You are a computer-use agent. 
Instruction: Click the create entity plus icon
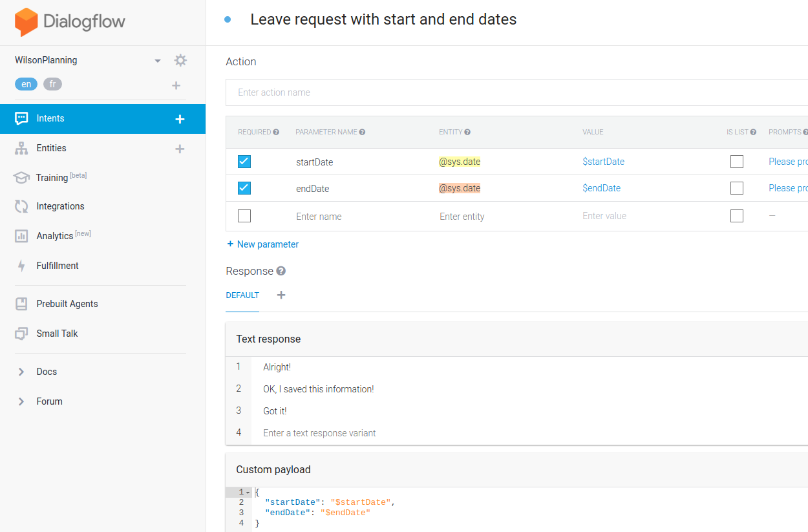[180, 149]
